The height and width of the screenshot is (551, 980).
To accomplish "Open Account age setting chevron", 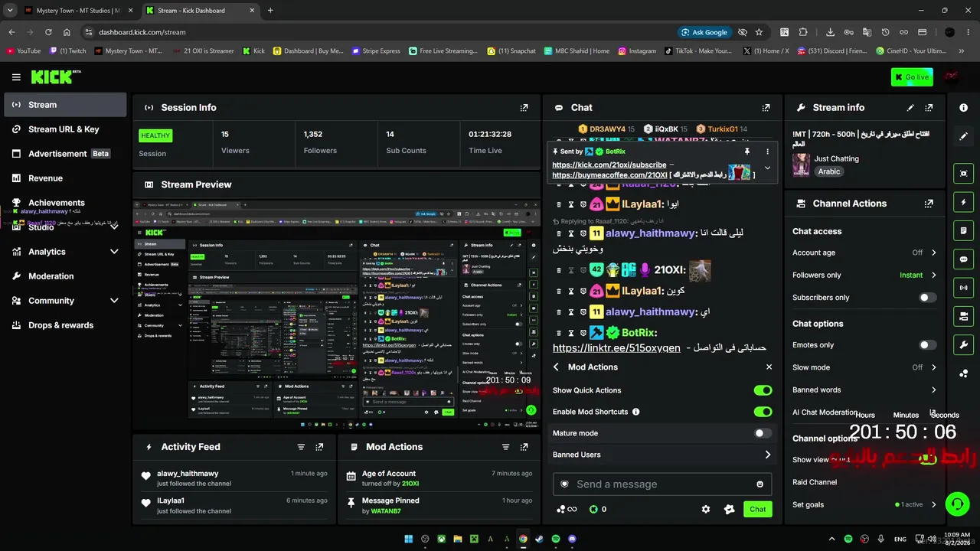I will 933,253.
